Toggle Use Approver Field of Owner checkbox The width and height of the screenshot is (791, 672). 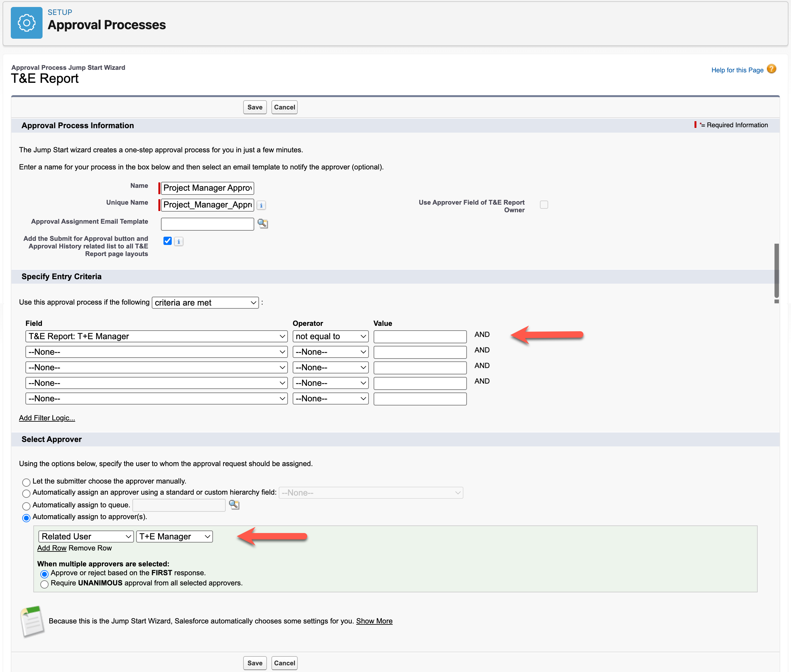coord(544,205)
